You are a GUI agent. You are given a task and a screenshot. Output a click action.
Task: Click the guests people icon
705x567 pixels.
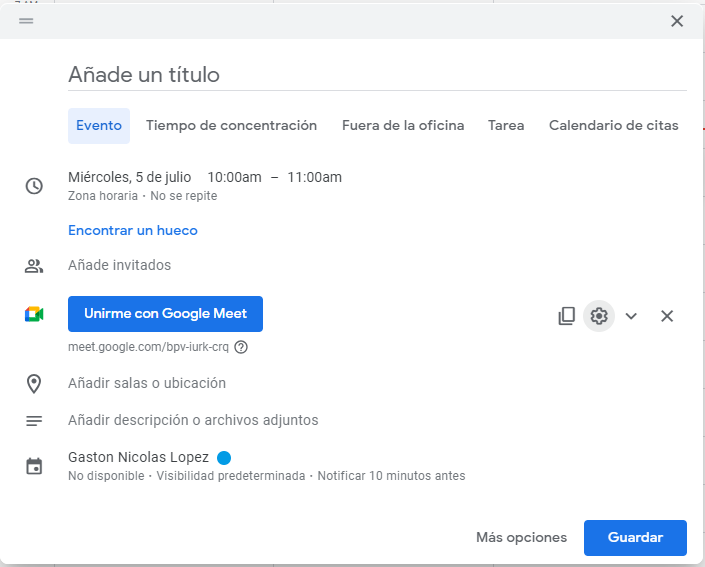(34, 266)
